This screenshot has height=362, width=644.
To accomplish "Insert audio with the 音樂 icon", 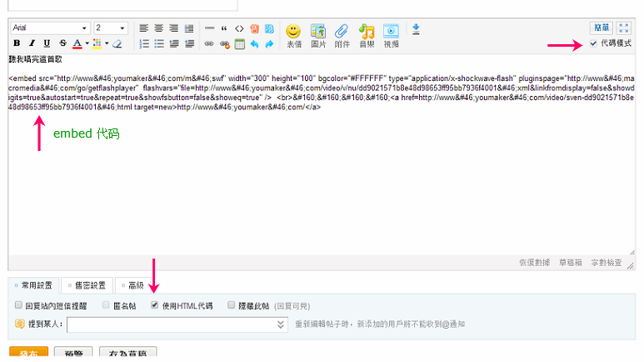I will (x=367, y=34).
